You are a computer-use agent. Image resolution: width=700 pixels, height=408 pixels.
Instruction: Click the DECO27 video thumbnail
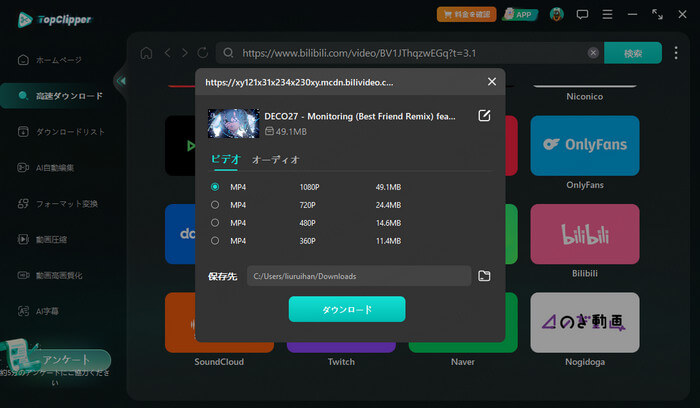coord(233,123)
